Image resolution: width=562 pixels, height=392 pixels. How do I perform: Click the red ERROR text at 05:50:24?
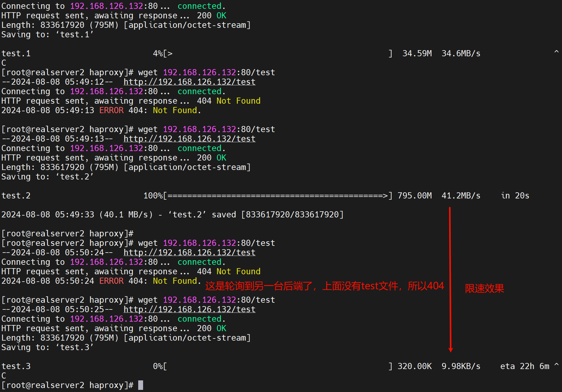point(111,281)
